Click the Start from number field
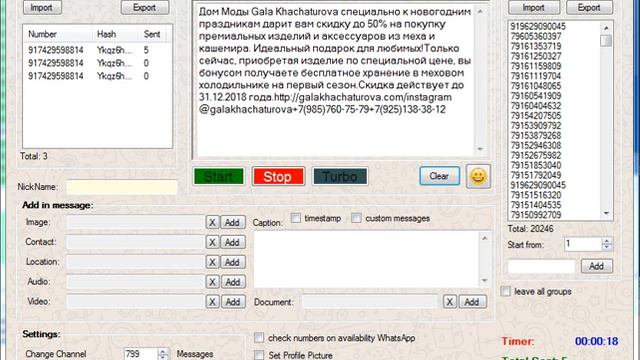 click(x=583, y=244)
